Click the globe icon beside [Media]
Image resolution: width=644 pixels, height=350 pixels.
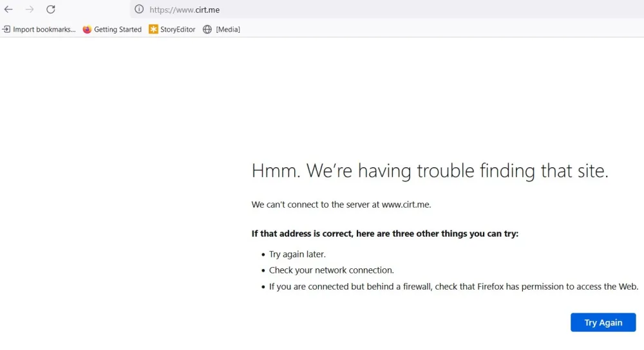207,30
